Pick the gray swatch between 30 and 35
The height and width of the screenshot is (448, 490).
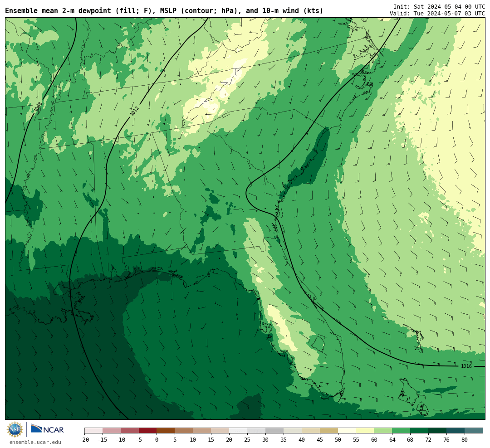274,431
